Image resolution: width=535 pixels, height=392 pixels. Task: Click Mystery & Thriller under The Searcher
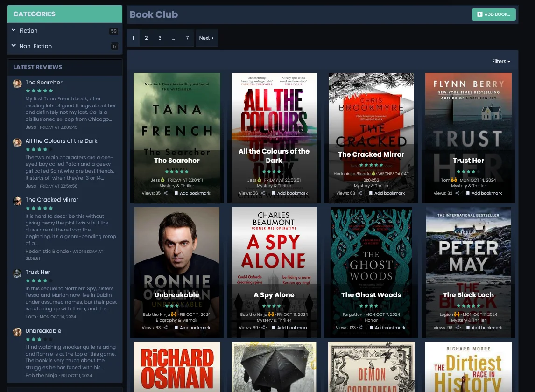(x=177, y=186)
